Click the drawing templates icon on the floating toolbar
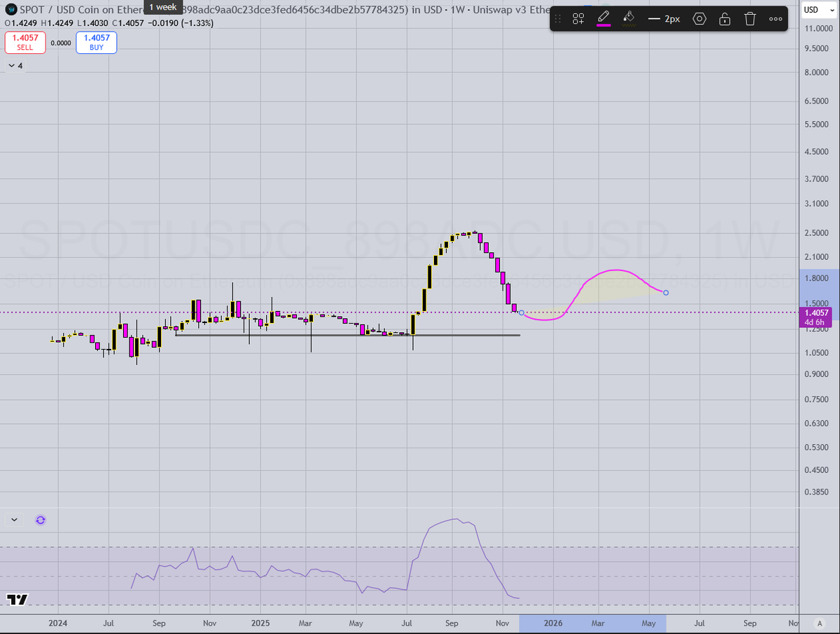 coord(578,19)
